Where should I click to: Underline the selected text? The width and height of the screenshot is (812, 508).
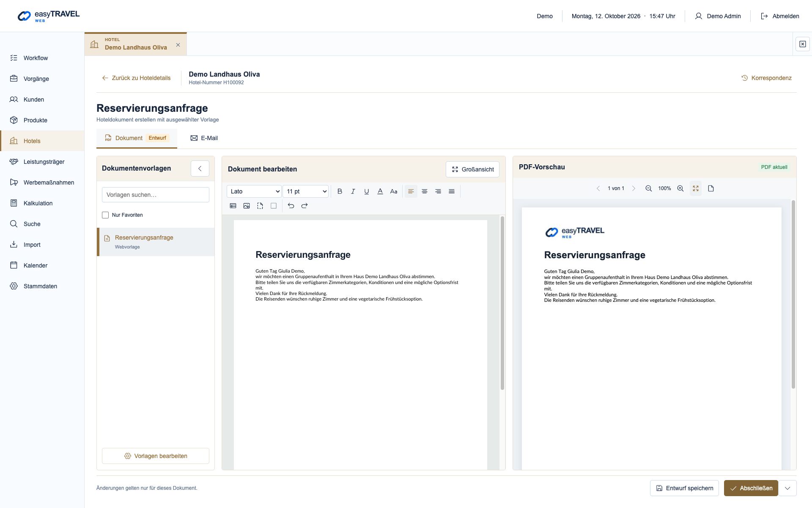tap(367, 191)
